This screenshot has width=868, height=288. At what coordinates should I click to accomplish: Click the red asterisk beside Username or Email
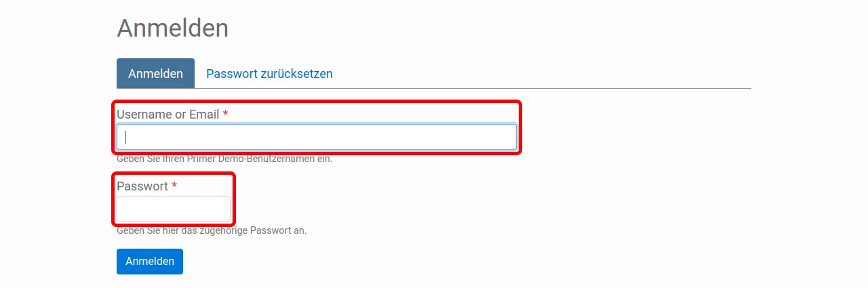(x=225, y=114)
